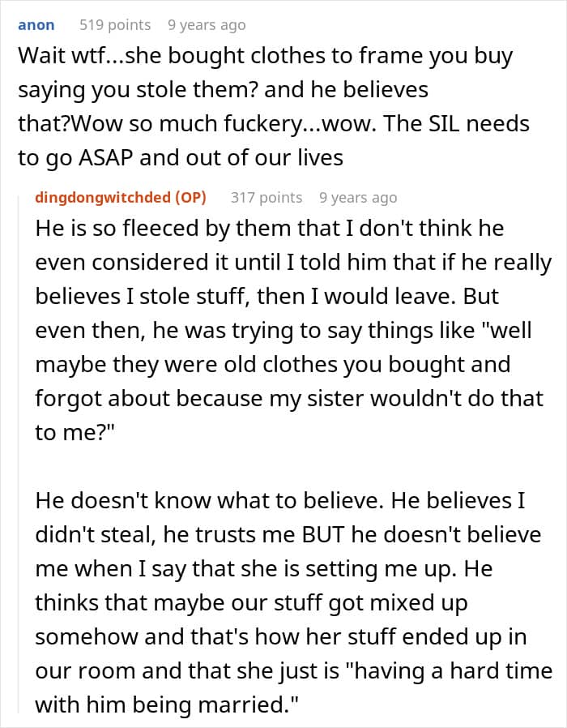The height and width of the screenshot is (728, 567).
Task: Click the 317 points score
Action: [266, 197]
